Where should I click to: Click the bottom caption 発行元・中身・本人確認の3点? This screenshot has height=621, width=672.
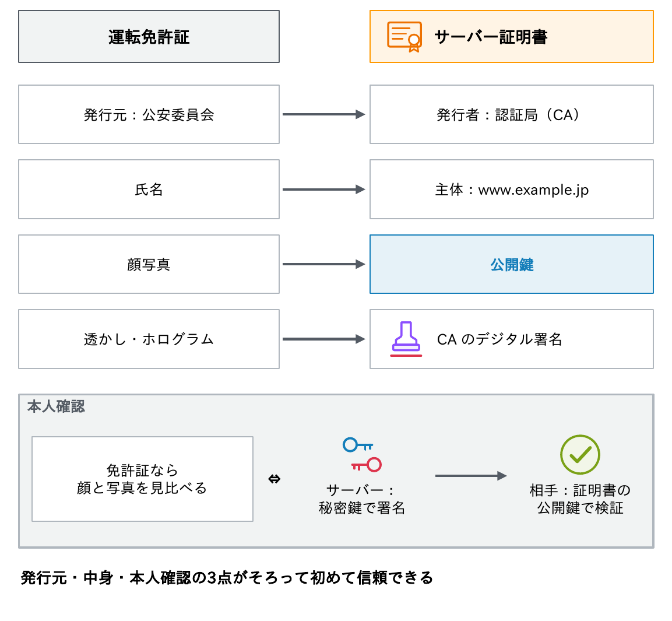click(x=227, y=578)
